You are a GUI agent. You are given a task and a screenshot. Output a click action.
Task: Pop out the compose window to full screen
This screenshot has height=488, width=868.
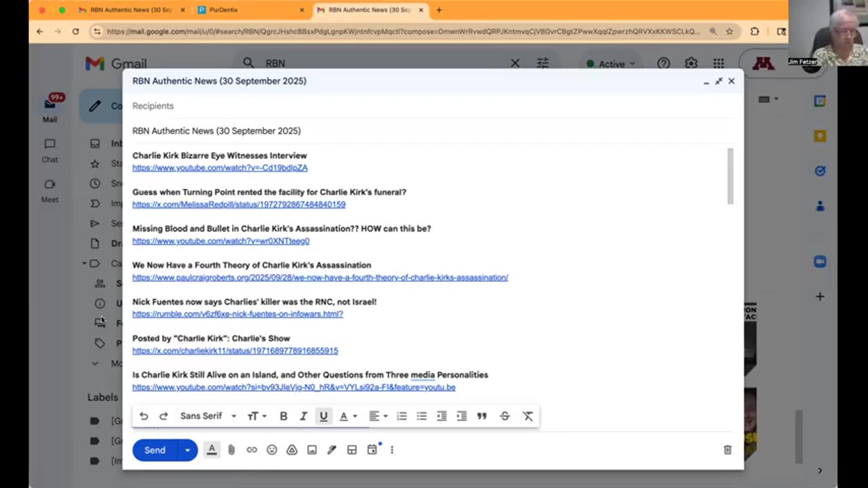[x=719, y=81]
